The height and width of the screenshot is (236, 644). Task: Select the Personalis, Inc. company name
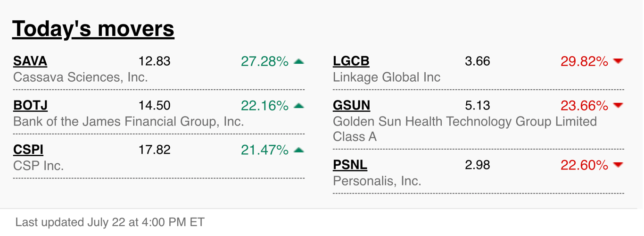pyautogui.click(x=377, y=181)
